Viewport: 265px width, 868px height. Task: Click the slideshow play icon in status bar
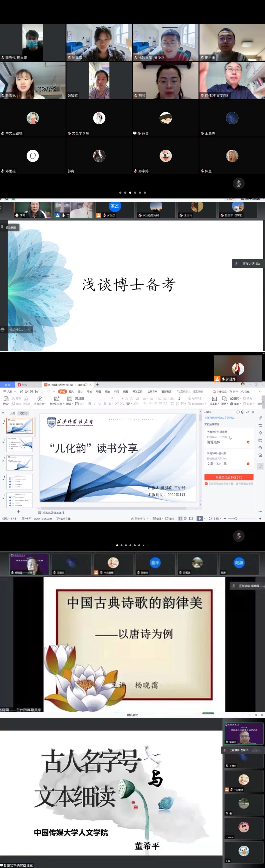200,519
